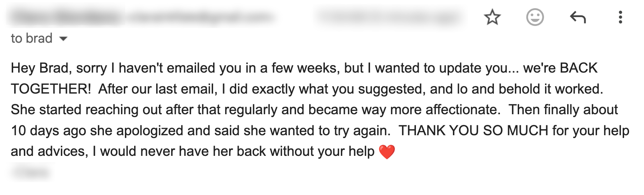Open the three-dot More options menu
This screenshot has height=195, width=644.
pyautogui.click(x=620, y=17)
